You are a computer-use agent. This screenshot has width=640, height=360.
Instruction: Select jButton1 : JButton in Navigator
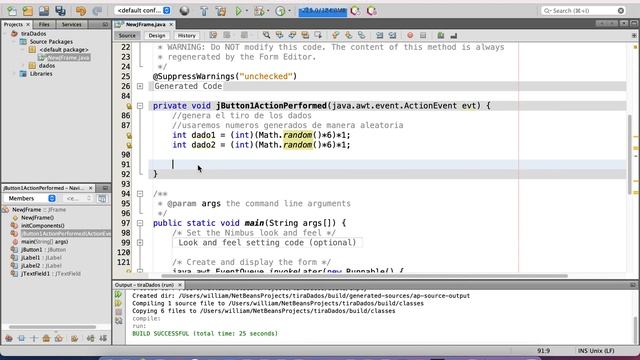tap(43, 250)
